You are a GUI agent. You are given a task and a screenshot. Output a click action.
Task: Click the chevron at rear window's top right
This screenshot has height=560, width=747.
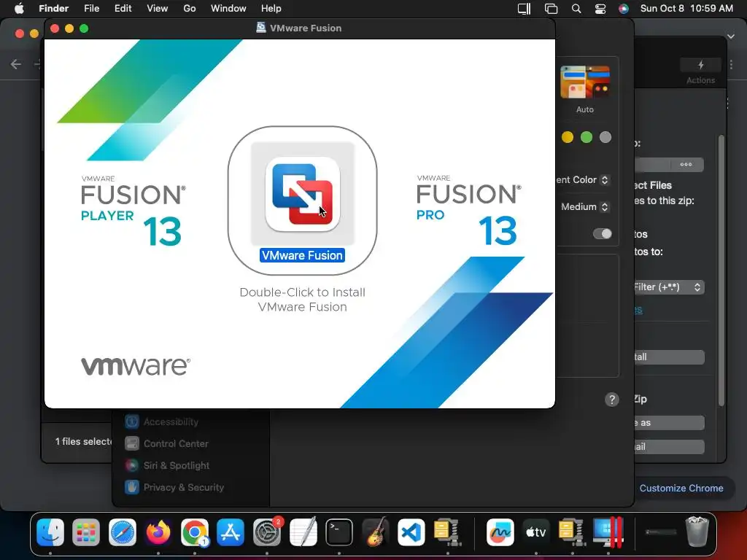tap(731, 36)
